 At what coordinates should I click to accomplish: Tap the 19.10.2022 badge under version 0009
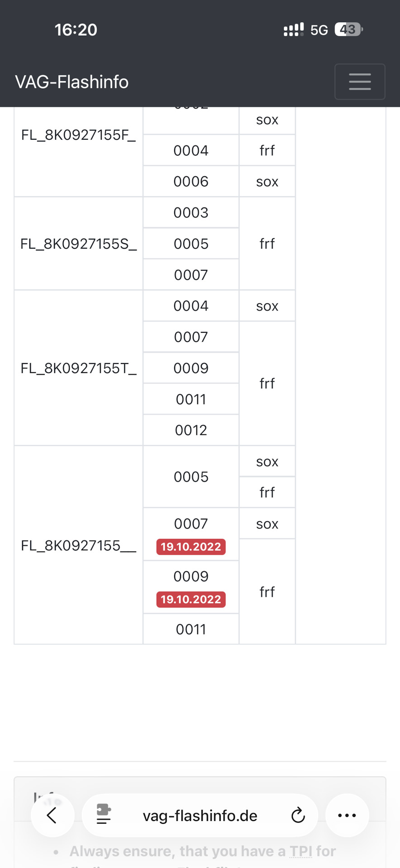coord(191,599)
